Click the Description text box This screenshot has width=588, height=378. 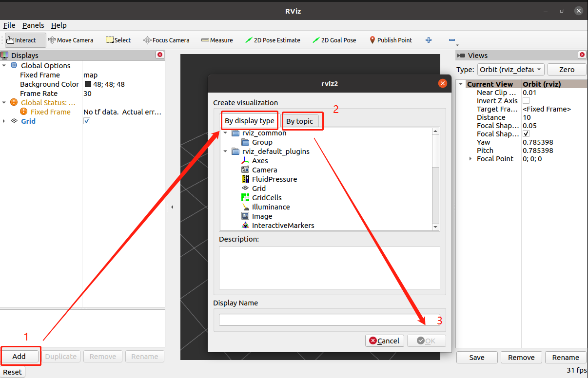pos(330,267)
